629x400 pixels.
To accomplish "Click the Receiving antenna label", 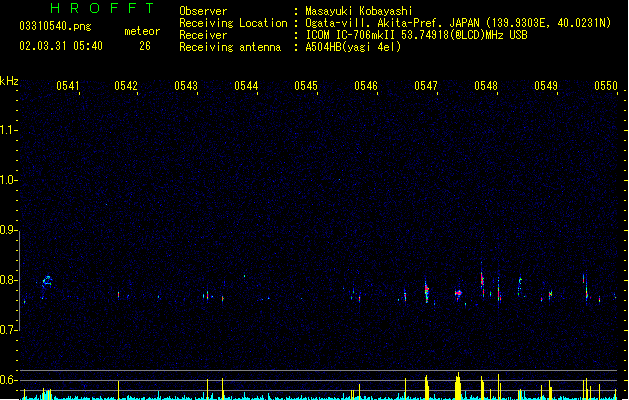I will [x=230, y=47].
